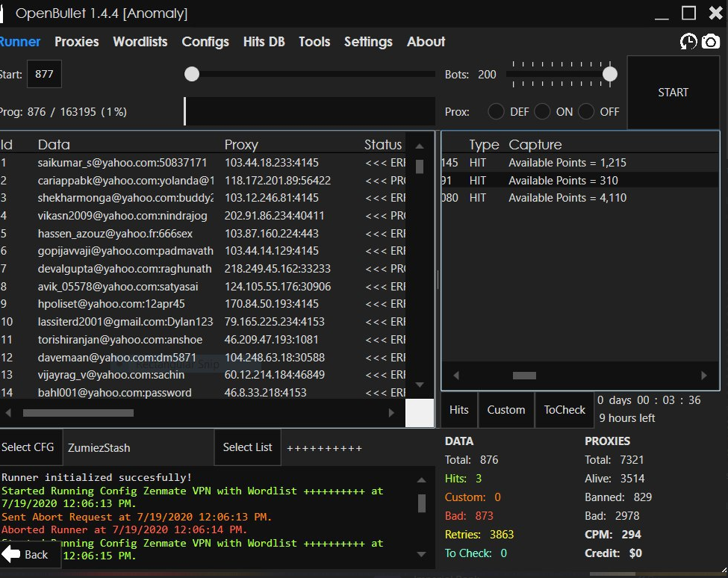Image resolution: width=728 pixels, height=578 pixels.
Task: Click the Select CFG button
Action: 31,447
